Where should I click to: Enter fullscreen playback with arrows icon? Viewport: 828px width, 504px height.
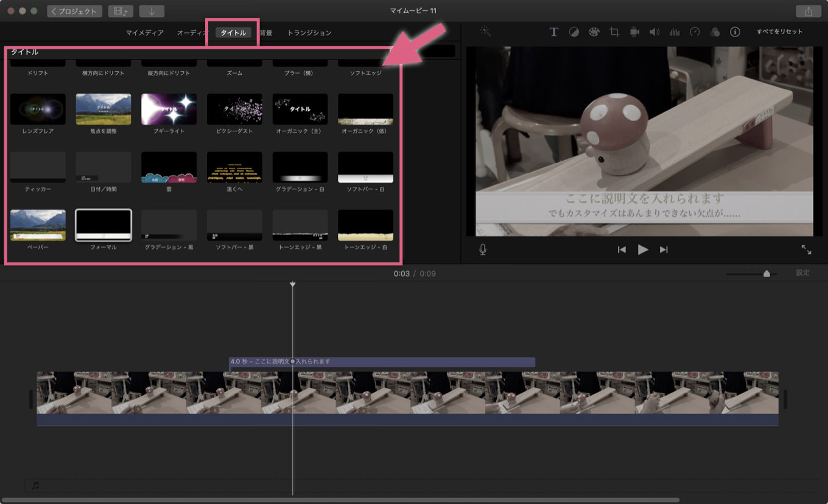(x=806, y=250)
